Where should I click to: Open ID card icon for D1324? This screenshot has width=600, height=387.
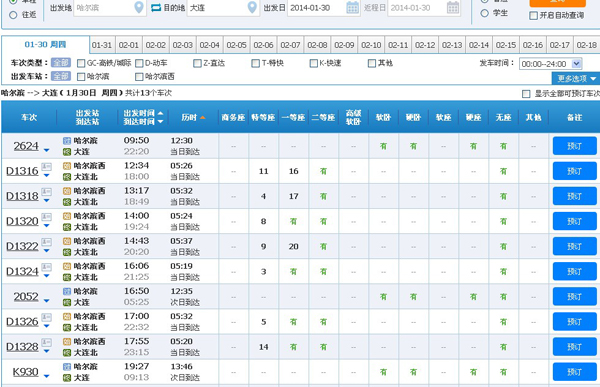[x=46, y=267]
